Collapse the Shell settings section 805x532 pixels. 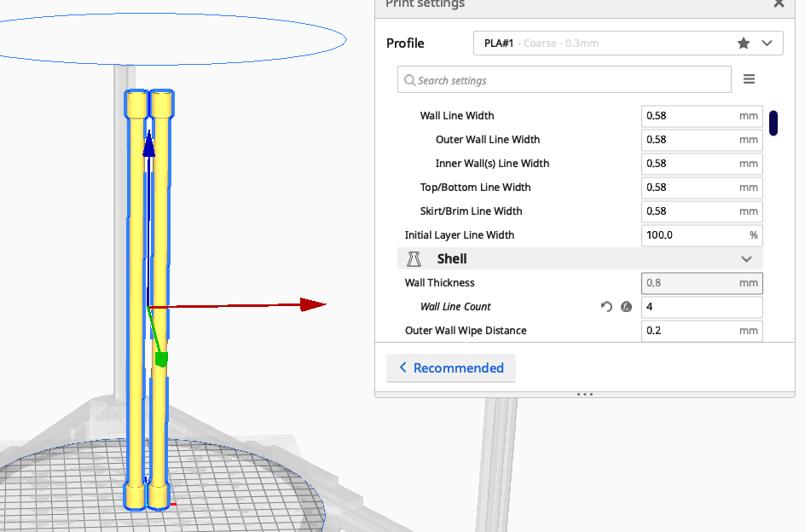[580, 259]
